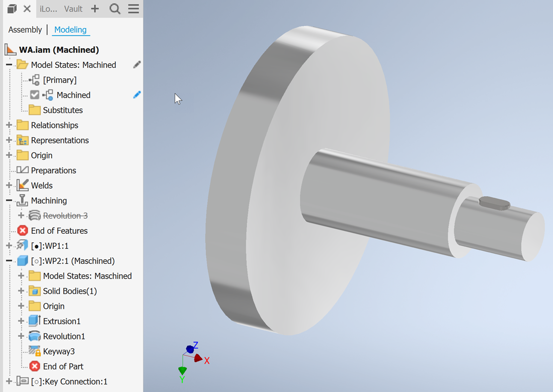
Task: Click the edit pencil next to Machined
Action: [137, 94]
